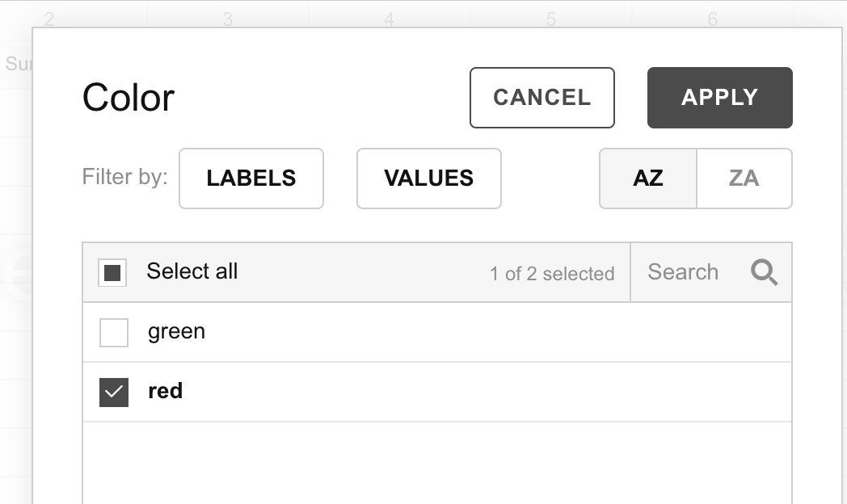This screenshot has width=847, height=504.
Task: Sort the list ascending with AZ
Action: [x=647, y=178]
